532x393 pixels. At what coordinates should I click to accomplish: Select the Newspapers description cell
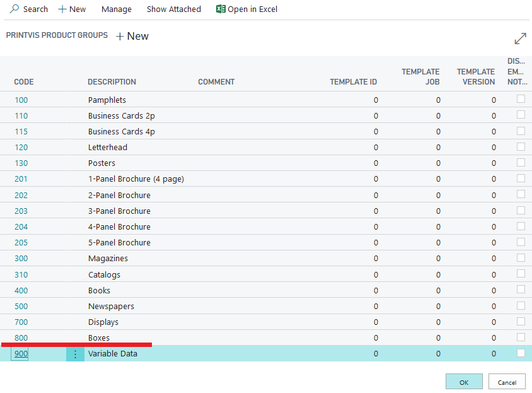tap(111, 307)
